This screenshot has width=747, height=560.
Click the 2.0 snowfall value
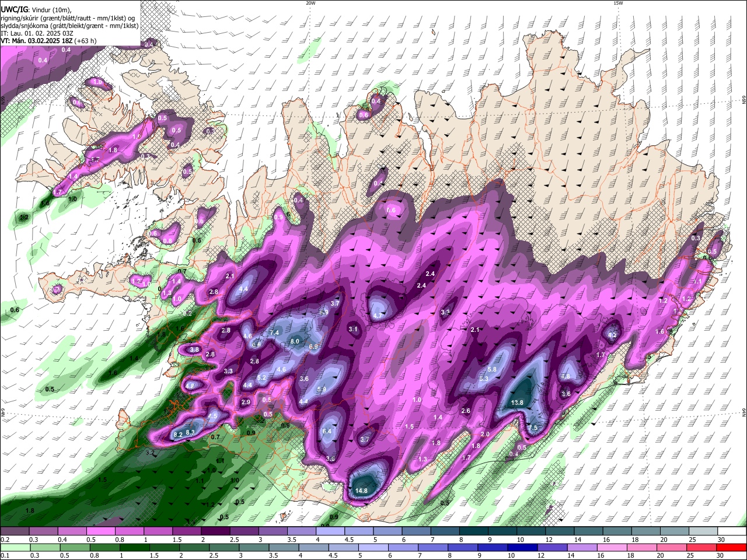point(485,435)
